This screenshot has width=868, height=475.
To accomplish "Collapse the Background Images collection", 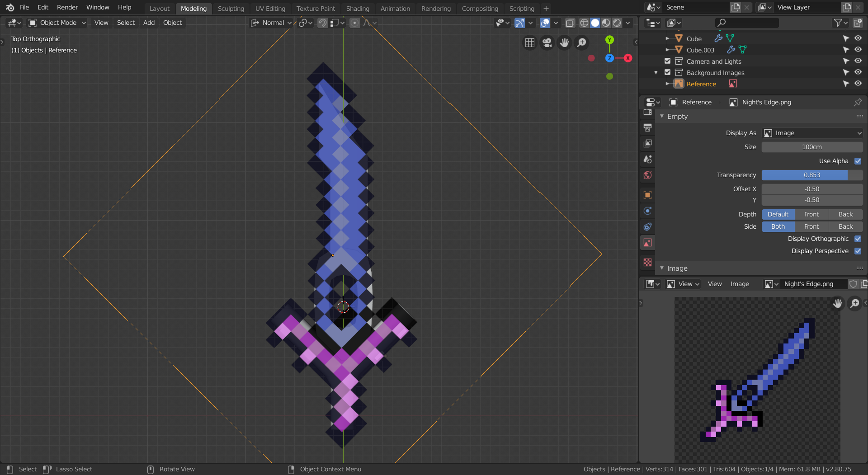I will pos(656,72).
